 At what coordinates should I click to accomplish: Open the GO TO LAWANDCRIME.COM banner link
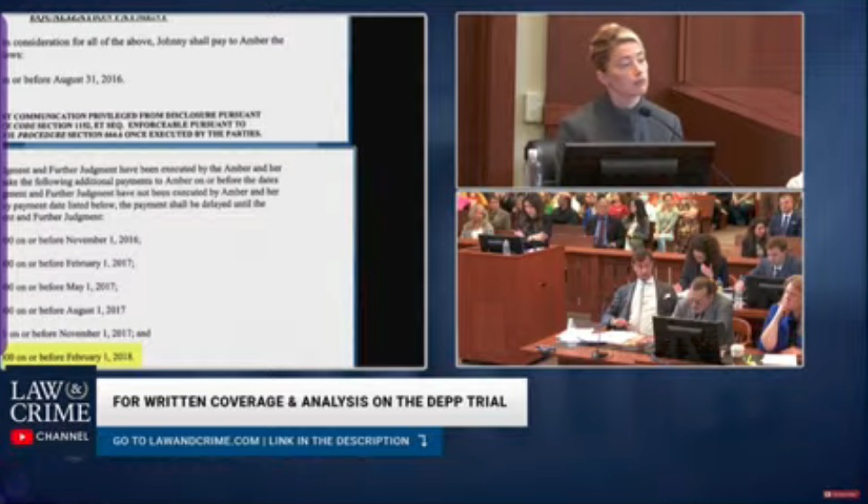point(269,441)
